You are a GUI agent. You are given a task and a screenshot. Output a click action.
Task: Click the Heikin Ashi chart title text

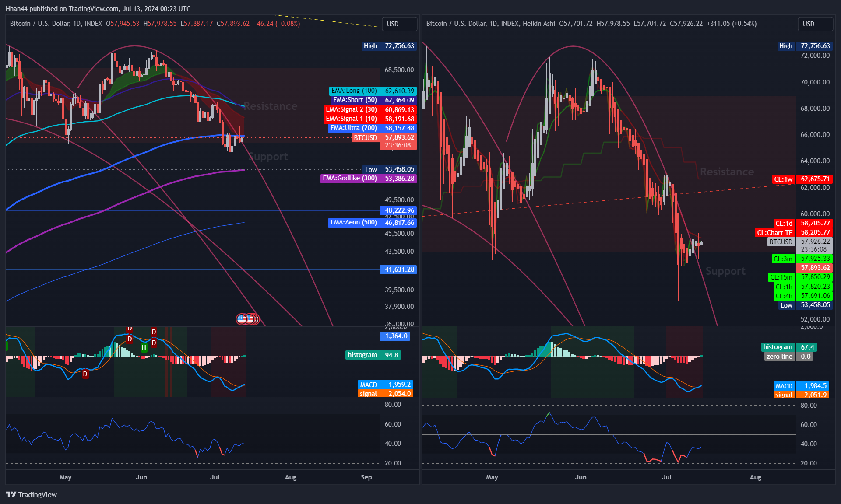[491, 24]
